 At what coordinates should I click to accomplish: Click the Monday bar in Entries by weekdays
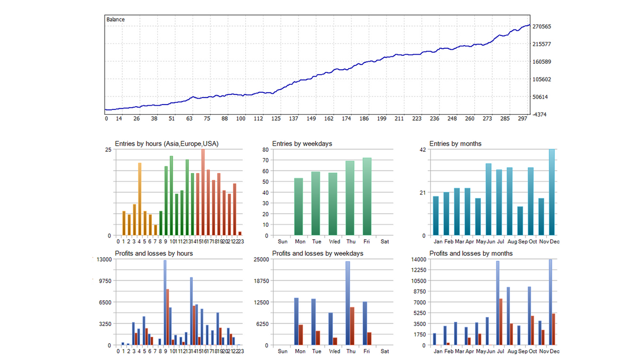(x=298, y=206)
